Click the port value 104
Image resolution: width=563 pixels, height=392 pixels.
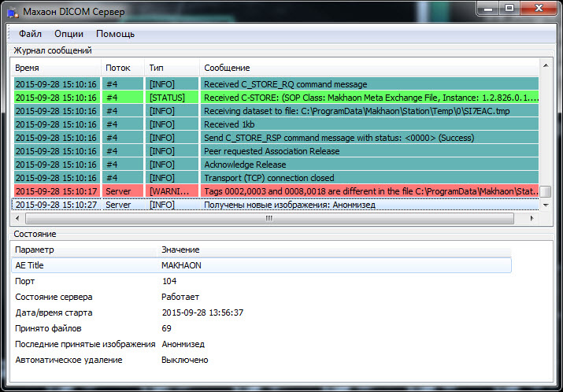(169, 281)
